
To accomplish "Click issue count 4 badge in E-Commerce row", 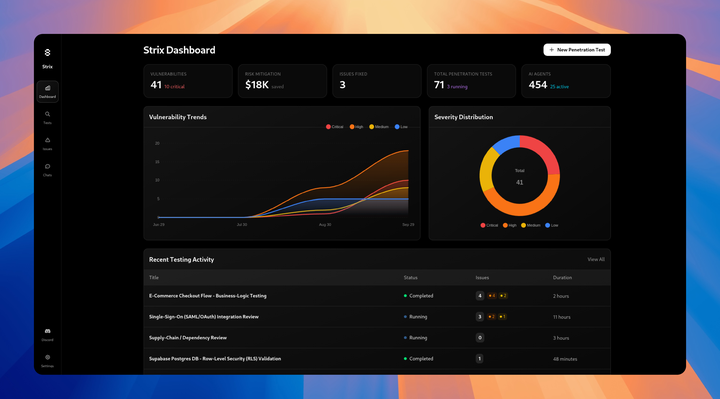I will pos(480,296).
